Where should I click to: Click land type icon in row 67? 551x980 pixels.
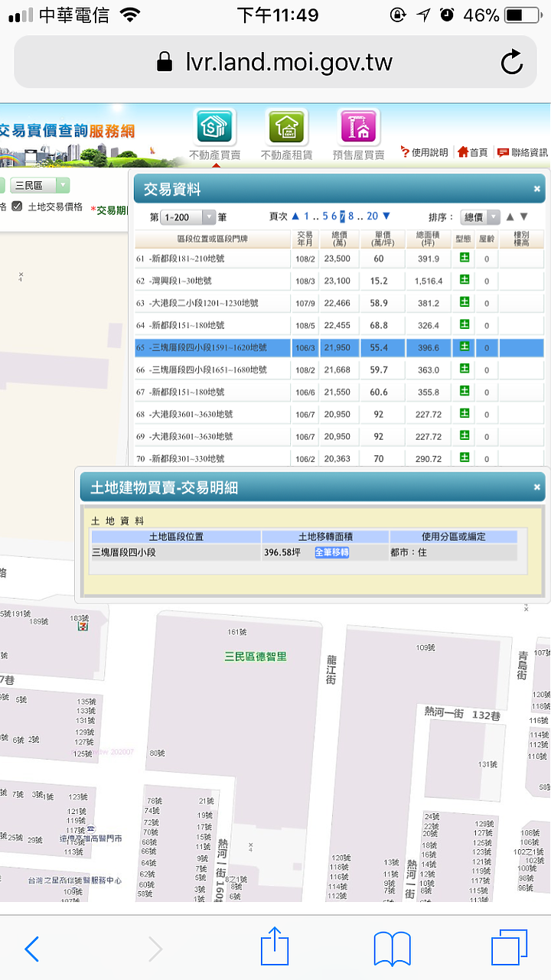(x=464, y=391)
